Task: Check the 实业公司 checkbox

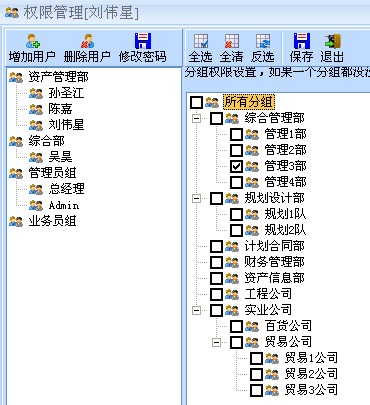Action: 216,310
